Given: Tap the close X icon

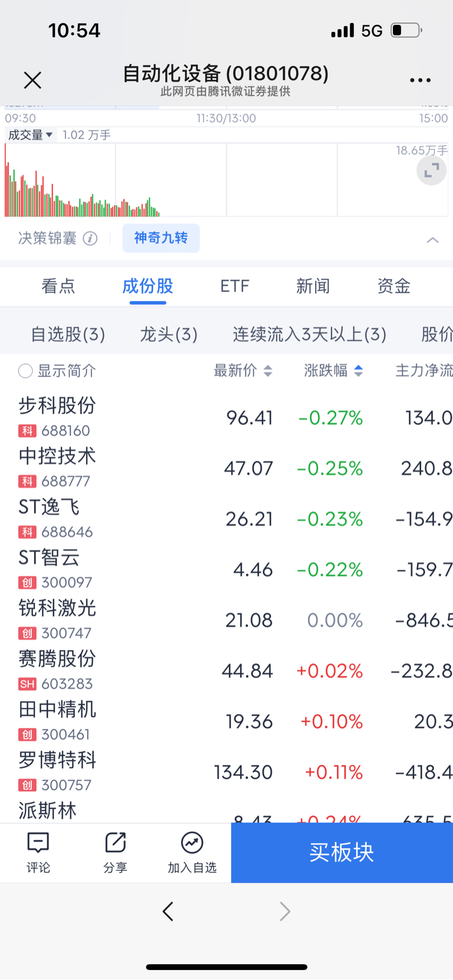Looking at the screenshot, I should coord(32,80).
